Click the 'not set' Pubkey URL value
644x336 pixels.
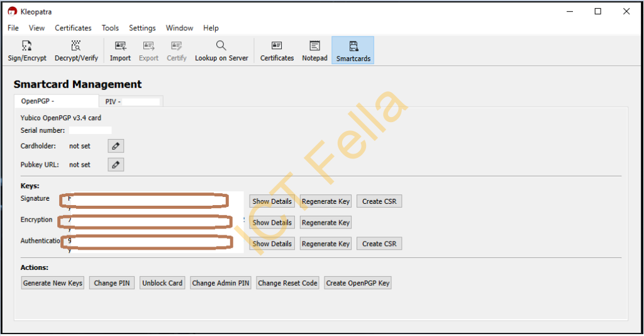click(x=80, y=165)
